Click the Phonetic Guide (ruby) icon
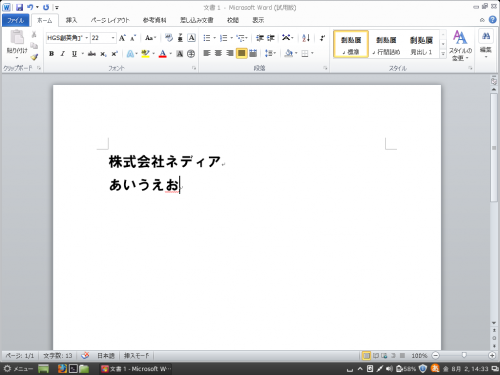 pos(180,38)
